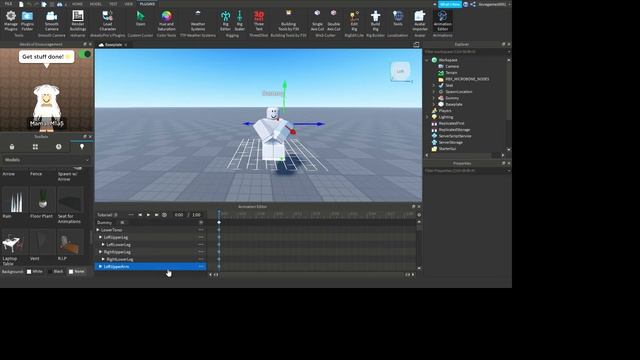Open the Tutorial animation name menu
The width and height of the screenshot is (640, 360).
(x=107, y=215)
